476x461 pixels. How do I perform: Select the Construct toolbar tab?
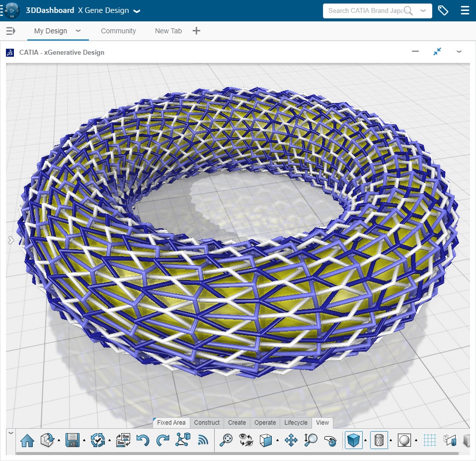tap(207, 422)
